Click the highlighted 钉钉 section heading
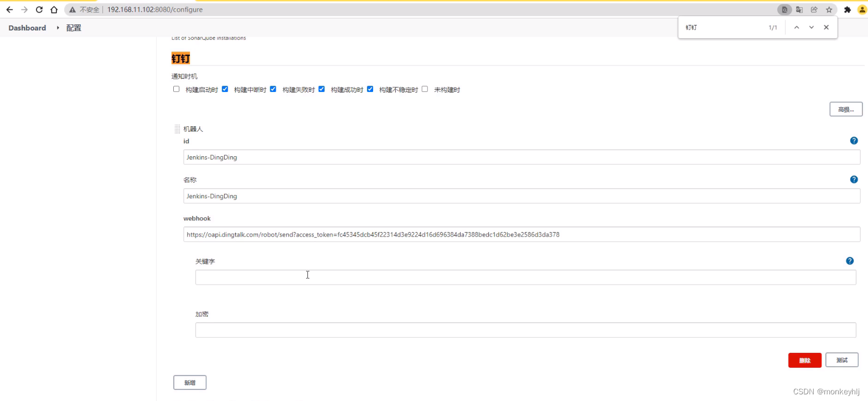868x401 pixels. [180, 58]
